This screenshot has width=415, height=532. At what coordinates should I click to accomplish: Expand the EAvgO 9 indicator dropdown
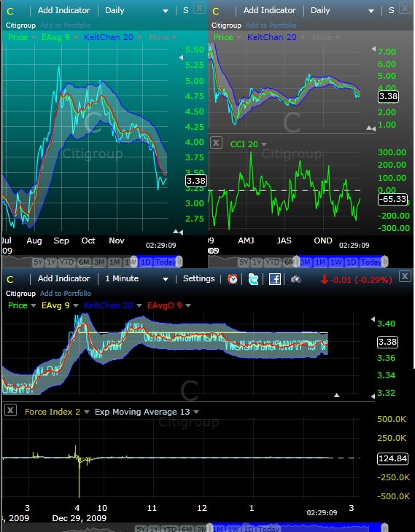187,305
